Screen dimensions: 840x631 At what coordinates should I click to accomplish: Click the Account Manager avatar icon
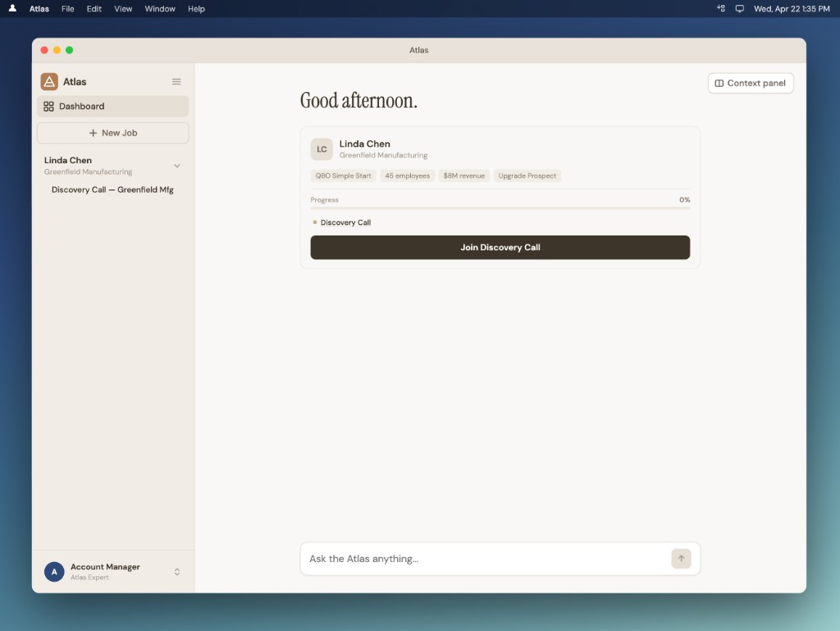[54, 572]
